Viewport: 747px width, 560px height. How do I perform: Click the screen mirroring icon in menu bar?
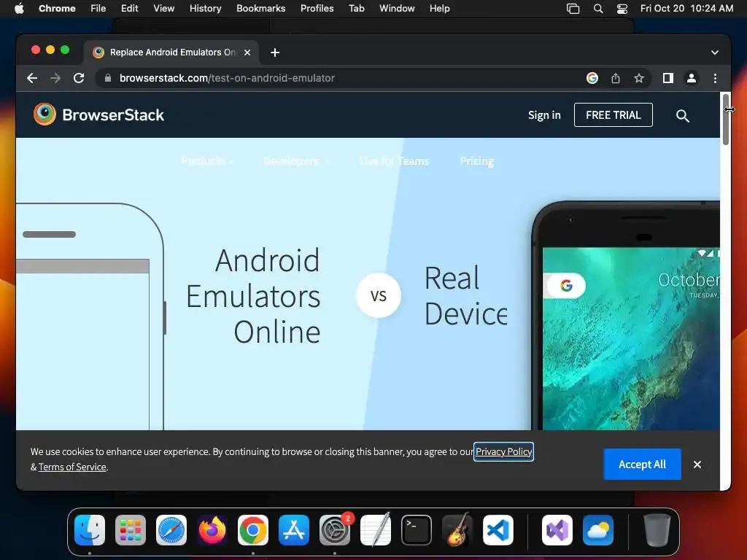573,9
